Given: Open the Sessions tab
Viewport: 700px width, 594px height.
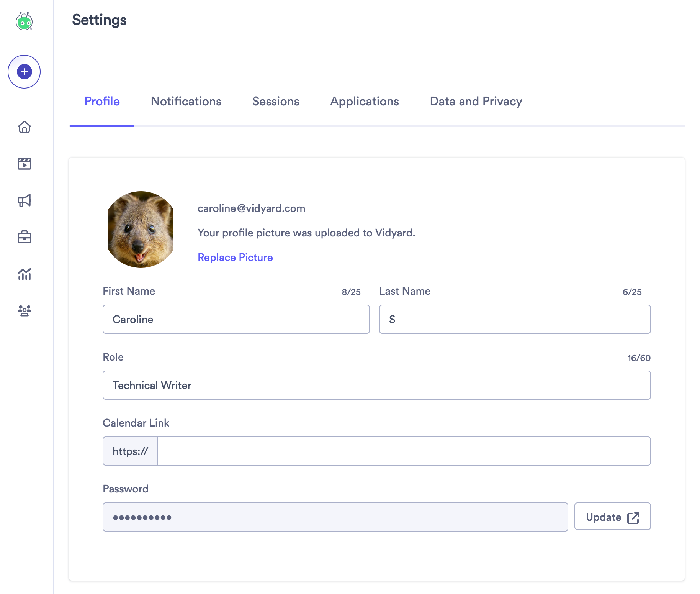Looking at the screenshot, I should (275, 101).
